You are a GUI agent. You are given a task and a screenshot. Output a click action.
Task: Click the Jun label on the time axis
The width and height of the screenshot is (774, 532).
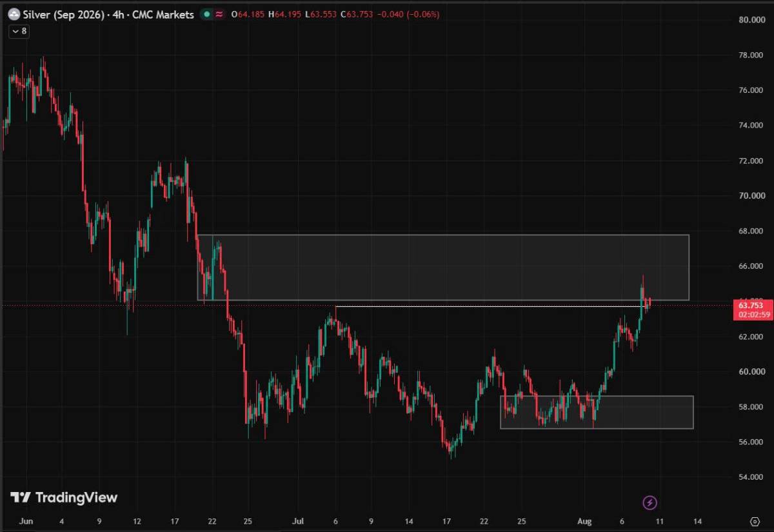tap(26, 520)
